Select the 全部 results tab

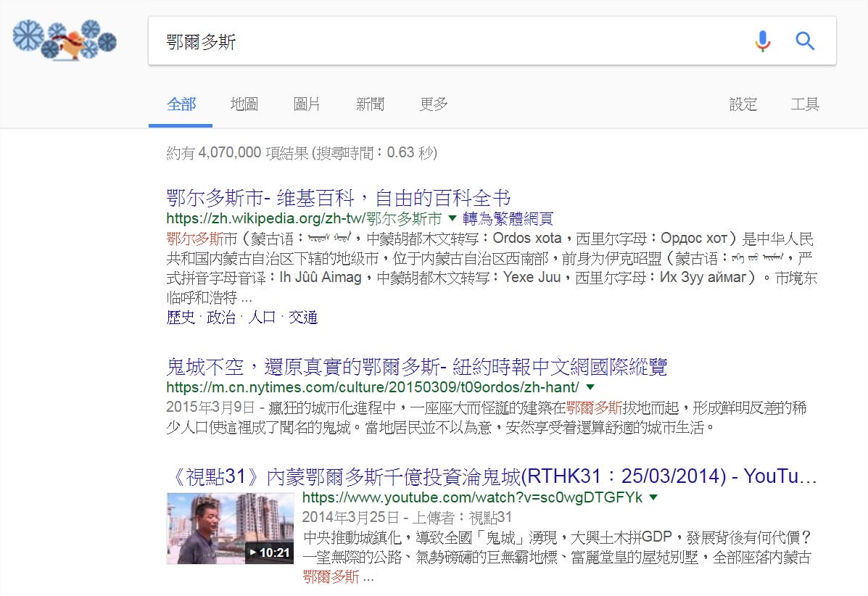(x=181, y=104)
